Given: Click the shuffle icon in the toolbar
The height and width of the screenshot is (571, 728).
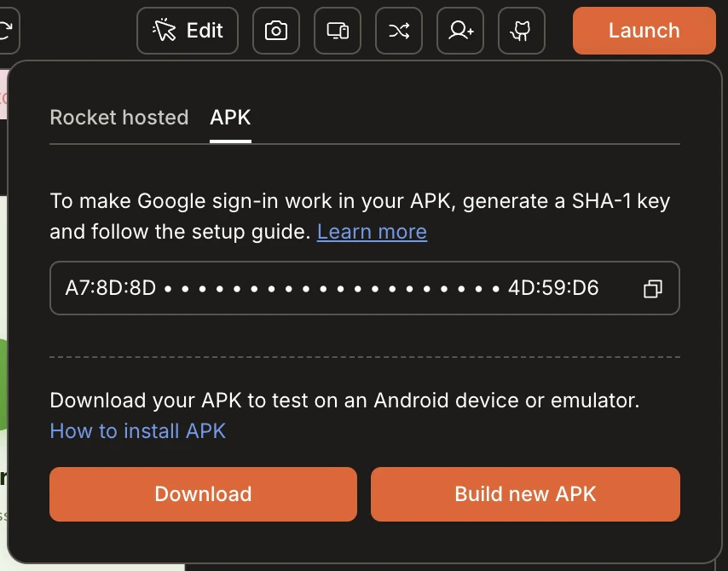Looking at the screenshot, I should (398, 30).
